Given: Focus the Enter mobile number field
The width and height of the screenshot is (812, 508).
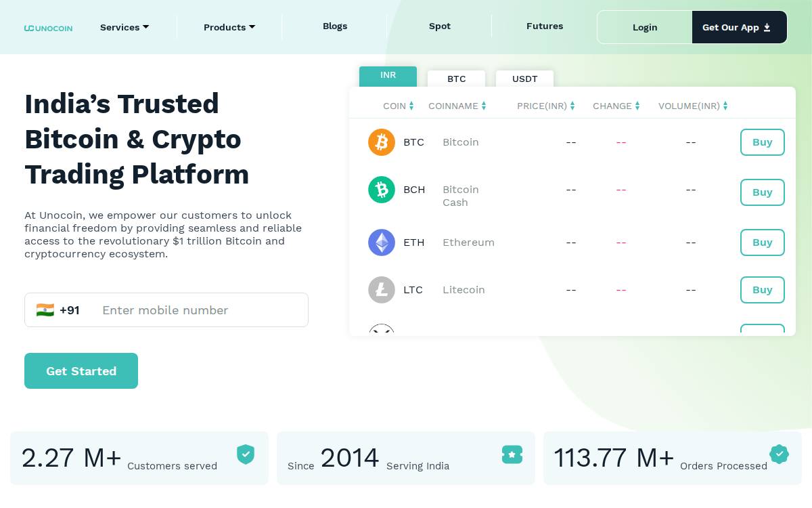Looking at the screenshot, I should [x=200, y=310].
